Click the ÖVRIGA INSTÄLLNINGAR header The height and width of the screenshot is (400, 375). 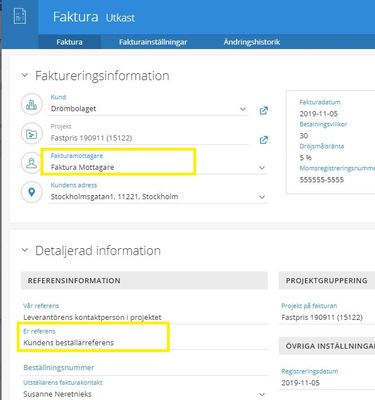point(327,346)
